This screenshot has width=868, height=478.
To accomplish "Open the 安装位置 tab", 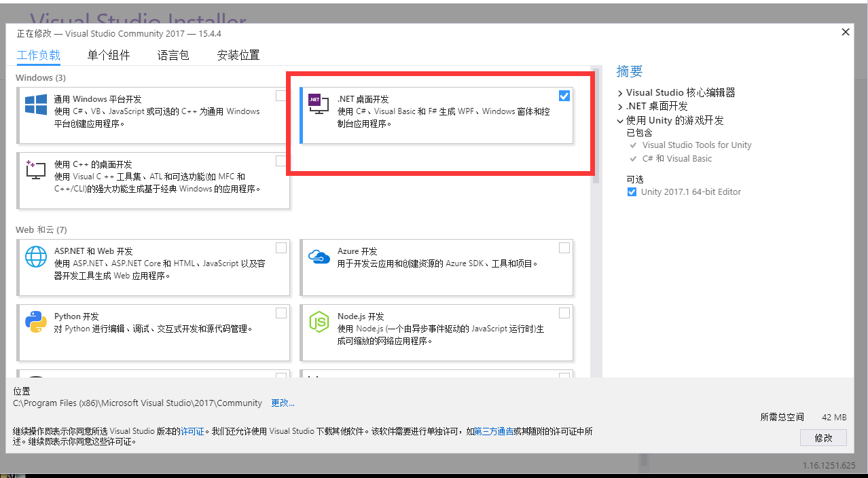I will (238, 56).
